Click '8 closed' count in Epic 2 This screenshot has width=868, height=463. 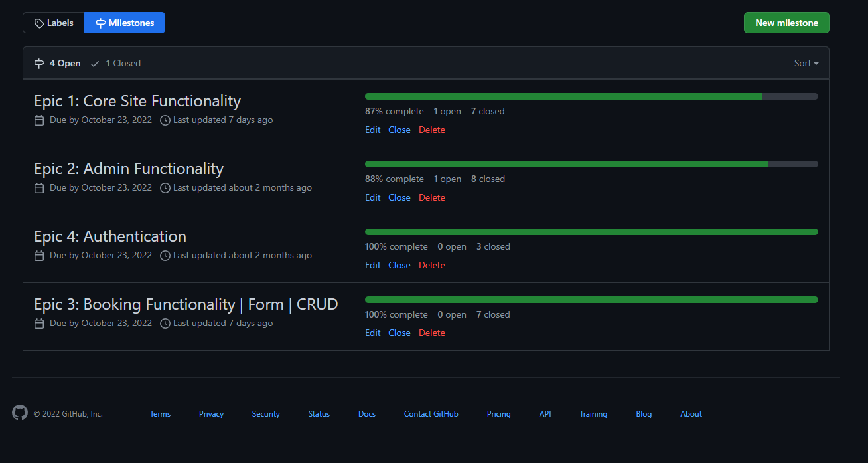point(488,179)
